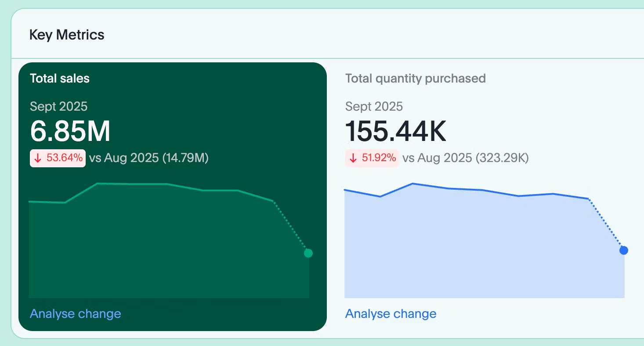
Task: Click the vs Aug 2025 (323.29K) comparison text
Action: [466, 159]
